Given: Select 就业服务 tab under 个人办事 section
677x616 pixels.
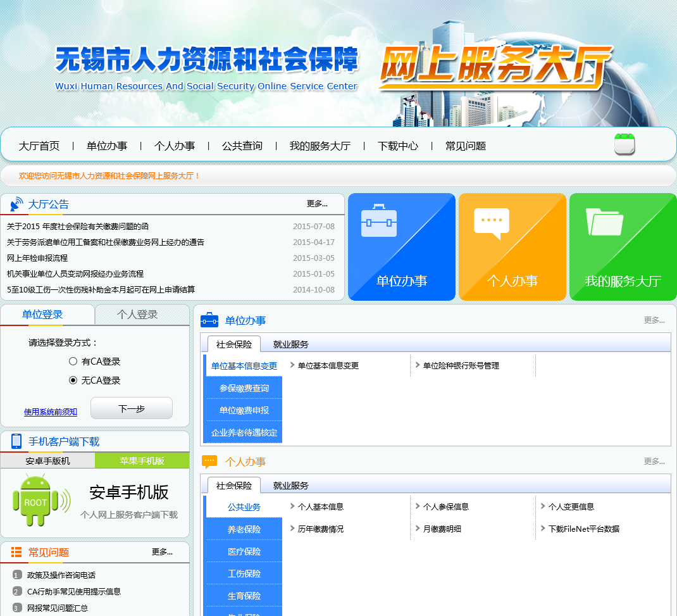Looking at the screenshot, I should pyautogui.click(x=290, y=486).
